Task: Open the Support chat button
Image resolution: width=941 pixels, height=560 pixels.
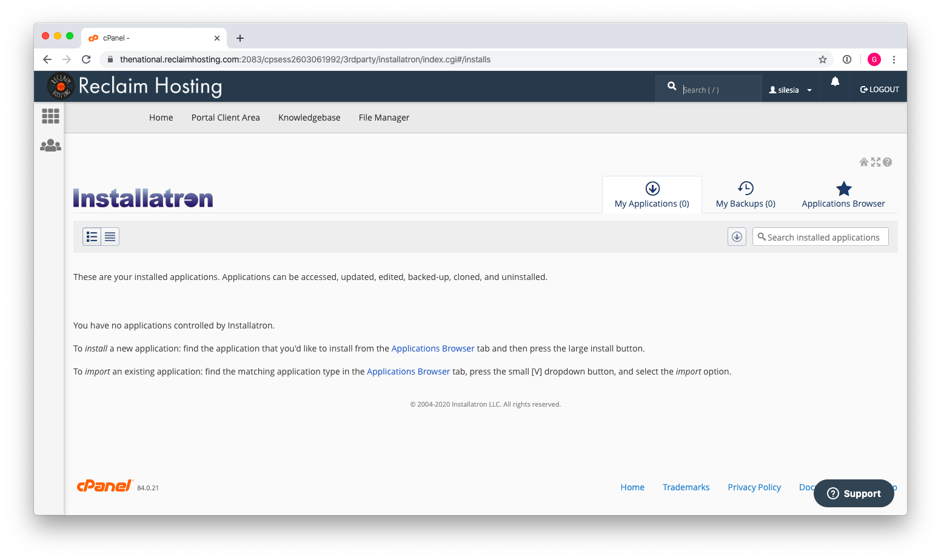Action: point(854,493)
